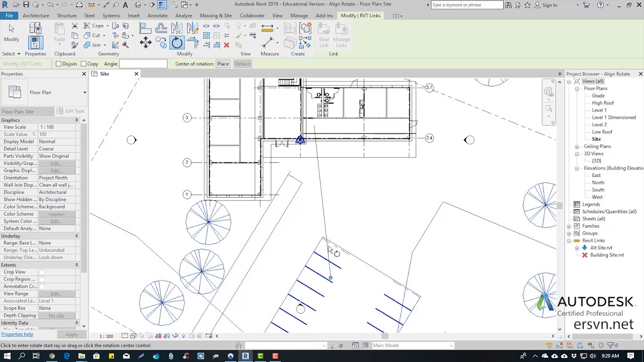Toggle the Crop Region Visible checkbox
Screen dimensions: 644x362
[x=42, y=279]
